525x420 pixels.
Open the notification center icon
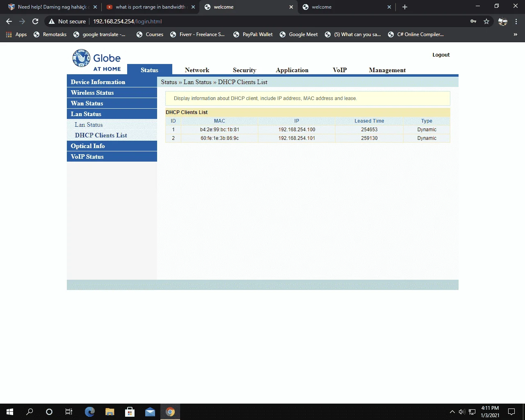tap(511, 412)
